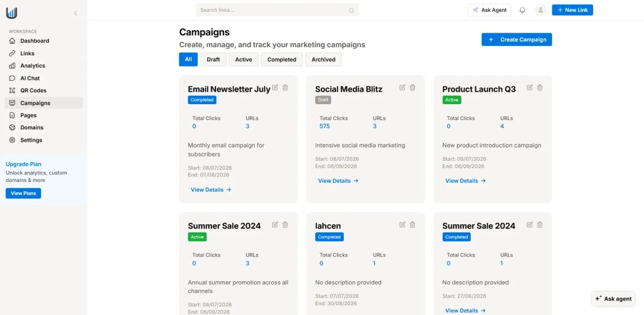Edit the completed Summer Sale 2024 campaign
This screenshot has height=315, width=644.
pos(530,224)
